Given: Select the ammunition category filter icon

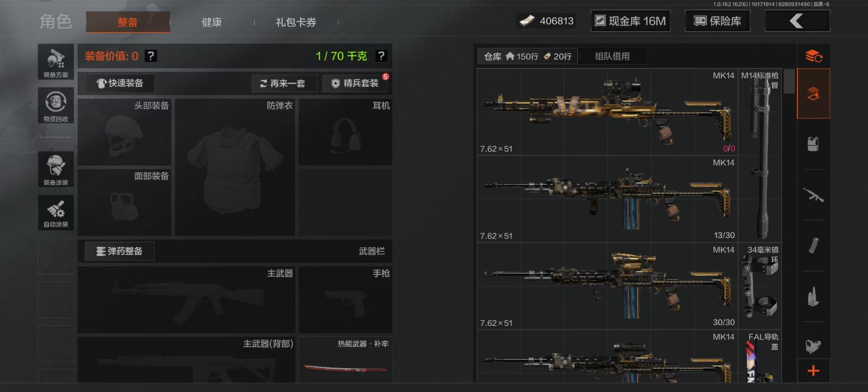Looking at the screenshot, I should (813, 297).
